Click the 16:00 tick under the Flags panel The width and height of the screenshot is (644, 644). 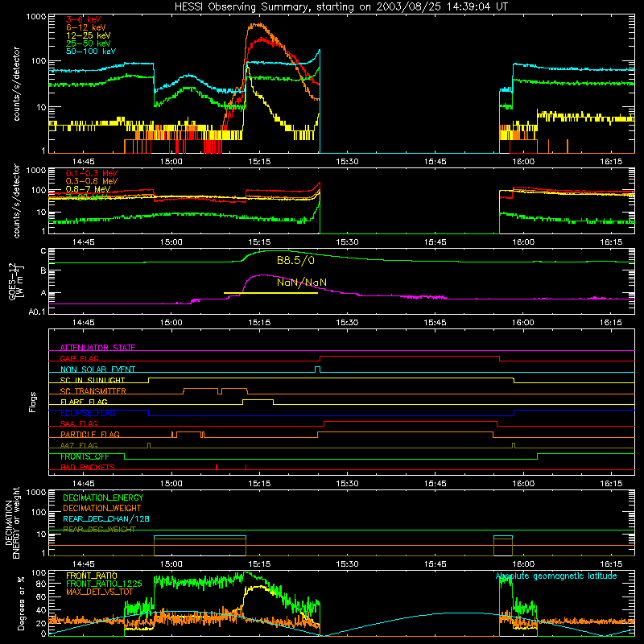click(523, 484)
